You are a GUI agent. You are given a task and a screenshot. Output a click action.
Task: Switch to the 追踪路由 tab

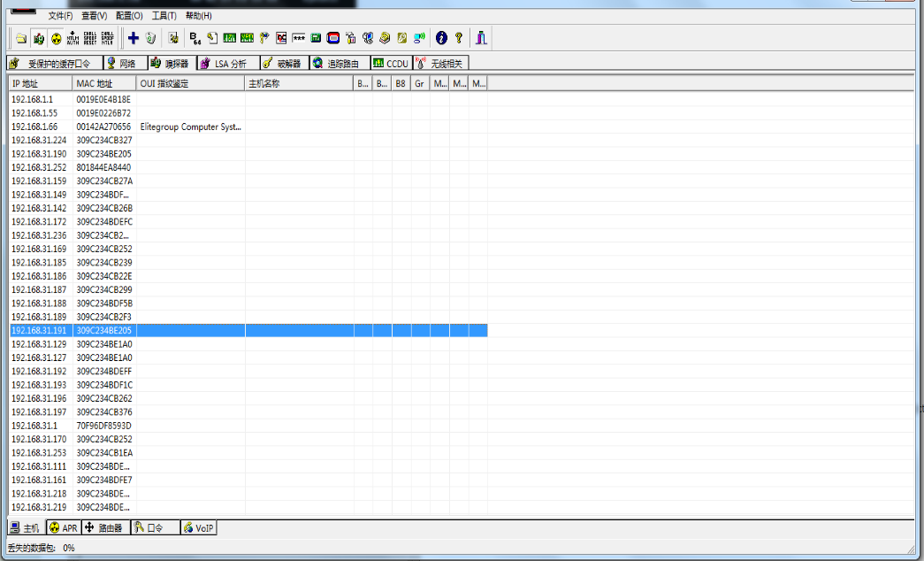(340, 63)
